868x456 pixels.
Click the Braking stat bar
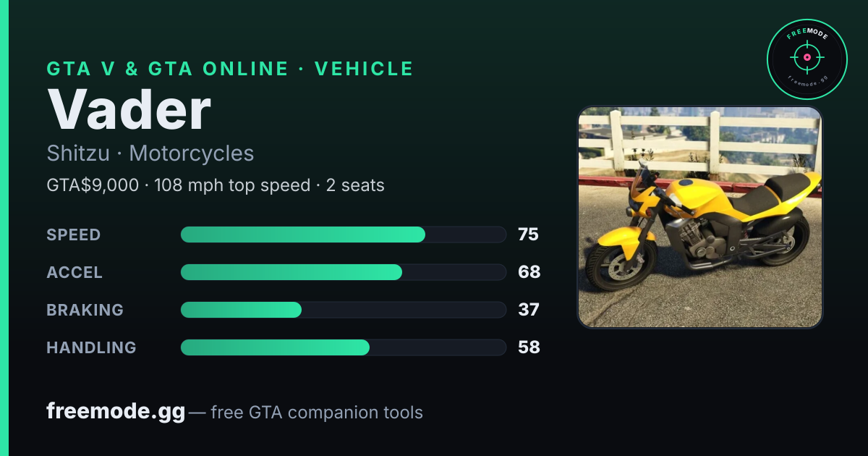pyautogui.click(x=343, y=310)
